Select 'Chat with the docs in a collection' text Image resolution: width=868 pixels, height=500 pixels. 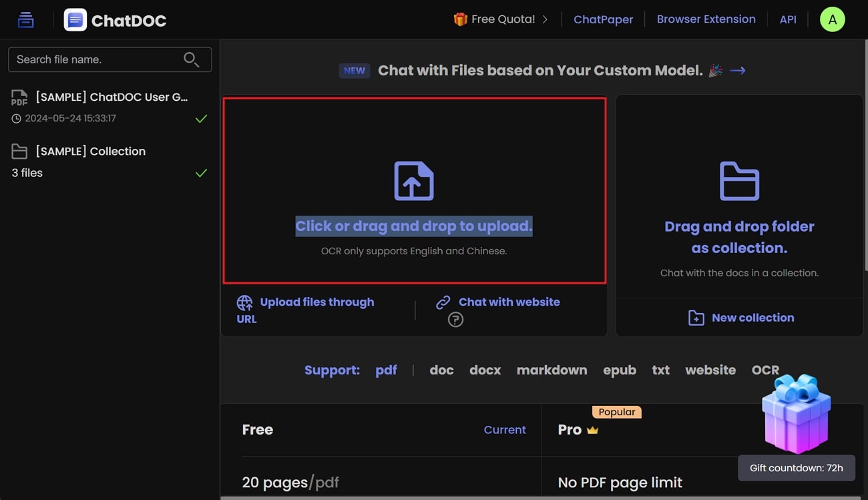(739, 273)
